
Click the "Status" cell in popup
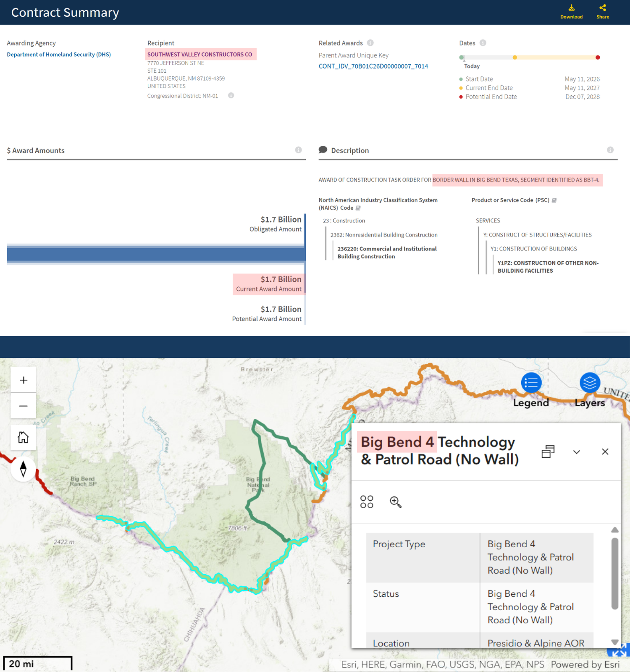click(423, 607)
